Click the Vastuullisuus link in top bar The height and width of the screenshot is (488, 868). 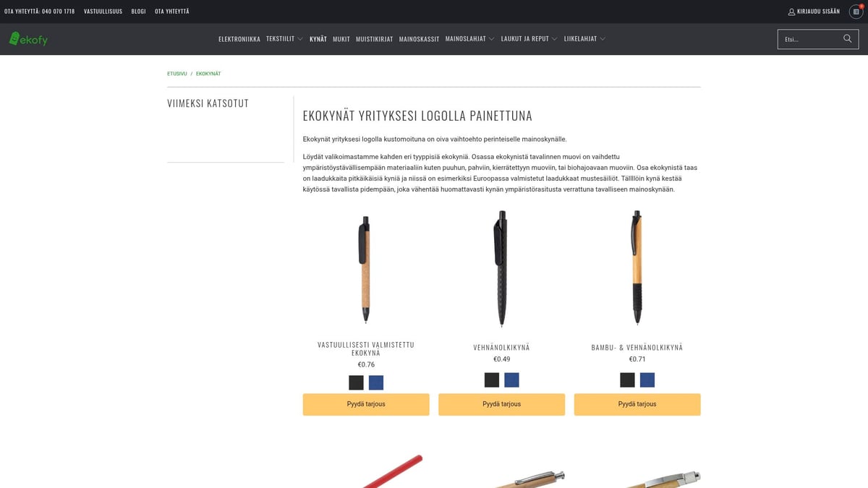103,12
